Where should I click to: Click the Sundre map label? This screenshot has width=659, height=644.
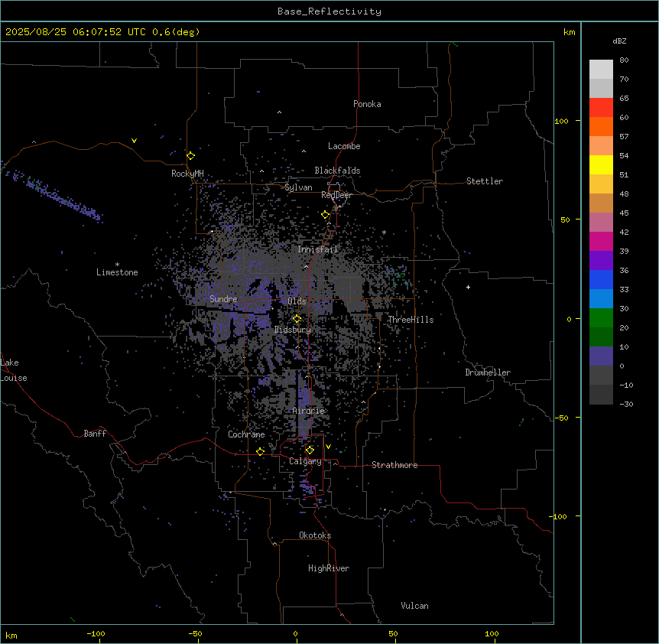coord(223,299)
